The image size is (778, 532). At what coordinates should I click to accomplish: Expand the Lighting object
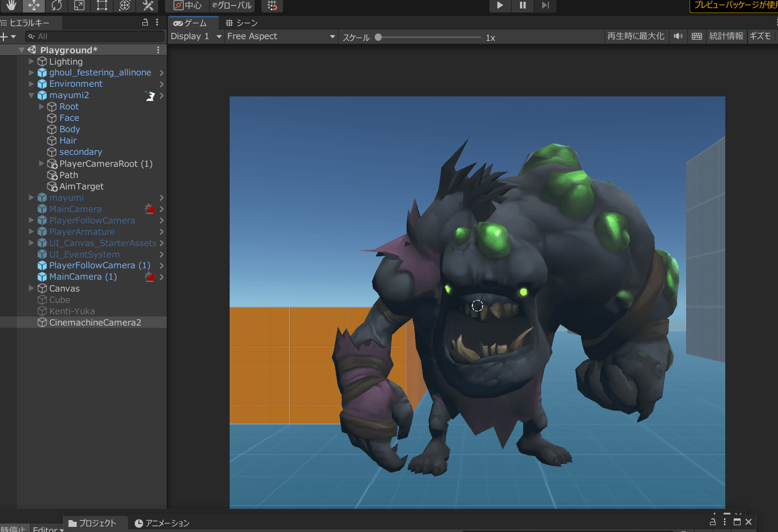31,61
